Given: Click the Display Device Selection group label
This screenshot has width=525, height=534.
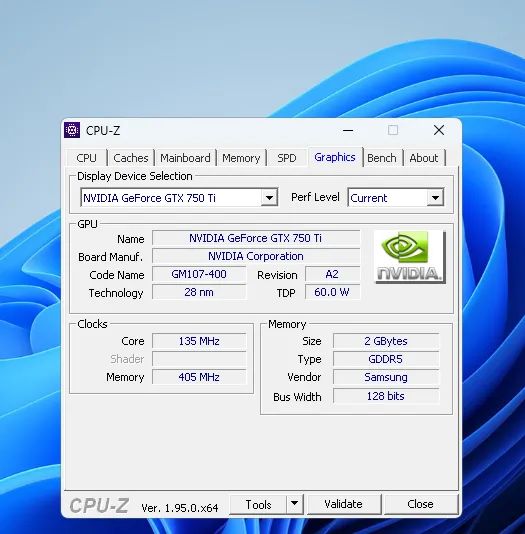Looking at the screenshot, I should pos(135,176).
